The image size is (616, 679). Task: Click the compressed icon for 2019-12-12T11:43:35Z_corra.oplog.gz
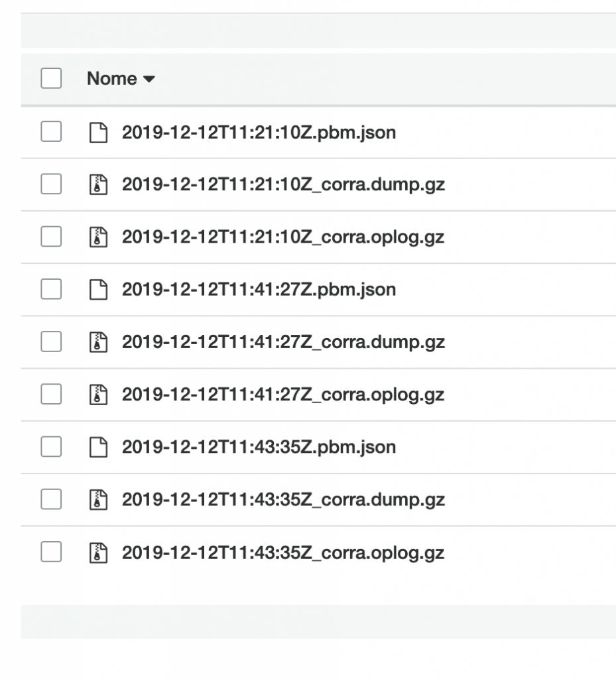[99, 552]
